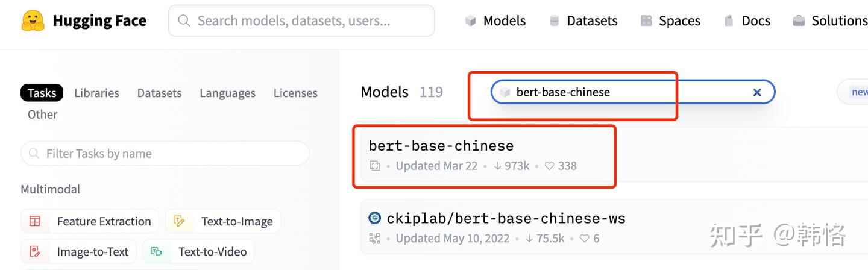This screenshot has height=270, width=868.
Task: Open the ckiplab/bert-base-chinese-ws model
Action: [506, 218]
